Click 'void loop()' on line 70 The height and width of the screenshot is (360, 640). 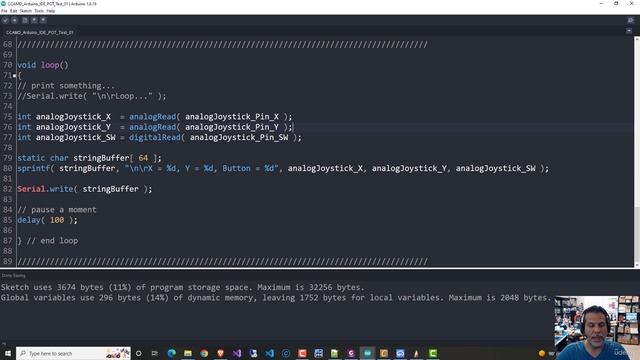click(x=43, y=65)
